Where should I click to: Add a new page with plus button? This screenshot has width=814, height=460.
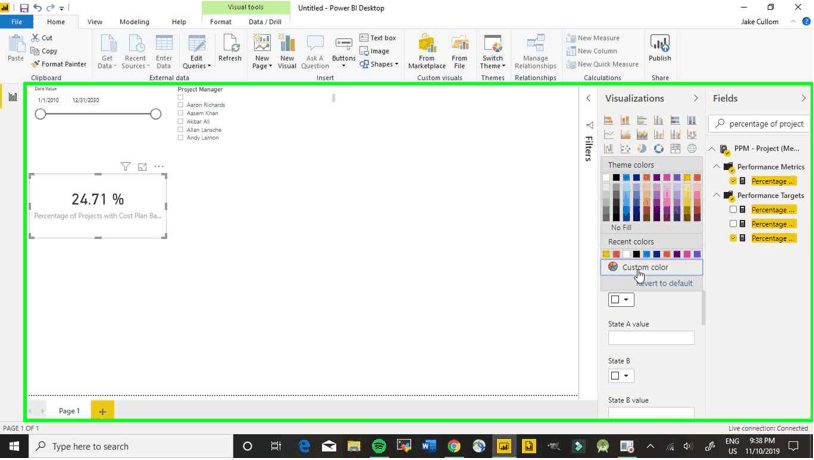(x=102, y=411)
